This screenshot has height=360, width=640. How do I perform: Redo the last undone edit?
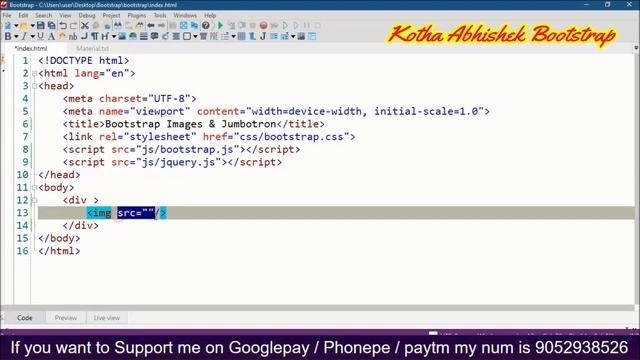tap(73, 25)
